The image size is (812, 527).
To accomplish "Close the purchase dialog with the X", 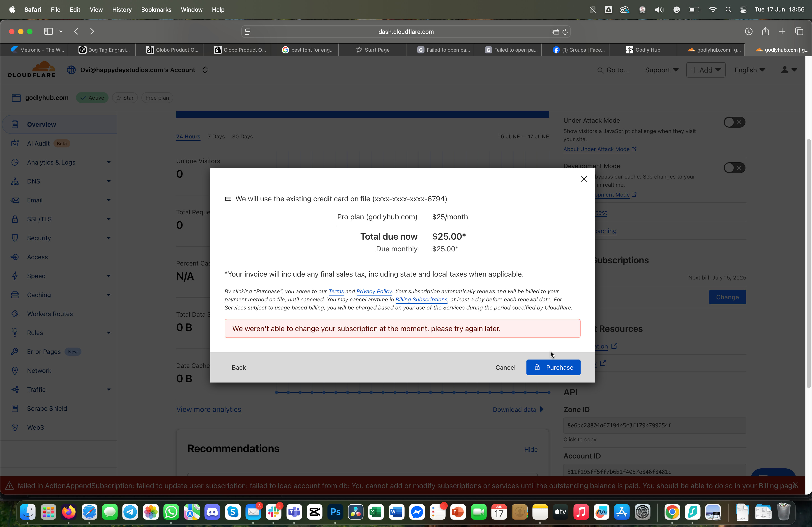I will 584,179.
